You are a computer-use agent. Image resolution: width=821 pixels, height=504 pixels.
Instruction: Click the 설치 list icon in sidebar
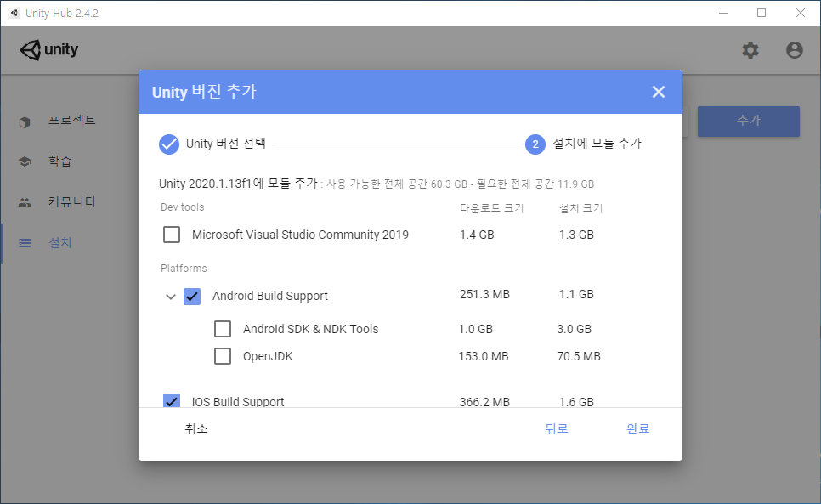pos(25,243)
